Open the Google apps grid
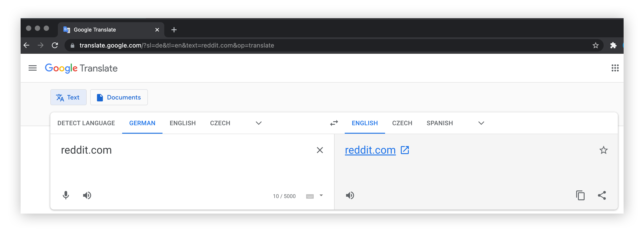This screenshot has width=644, height=234. coord(615,68)
